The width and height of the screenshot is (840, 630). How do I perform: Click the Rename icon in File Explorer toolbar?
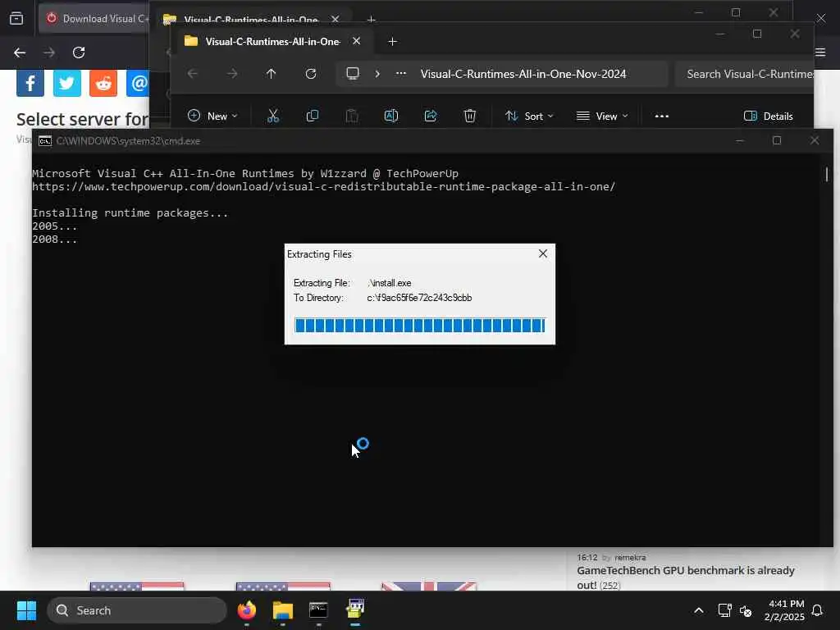[391, 116]
